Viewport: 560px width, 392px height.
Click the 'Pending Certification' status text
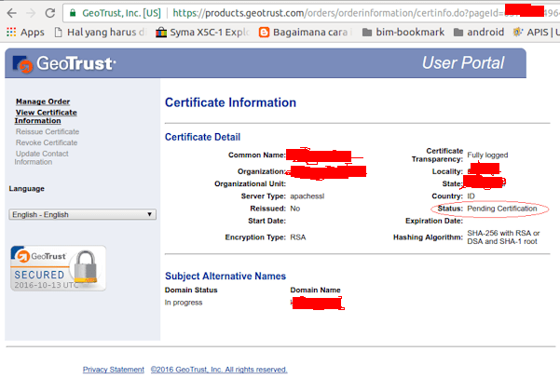[x=502, y=209]
